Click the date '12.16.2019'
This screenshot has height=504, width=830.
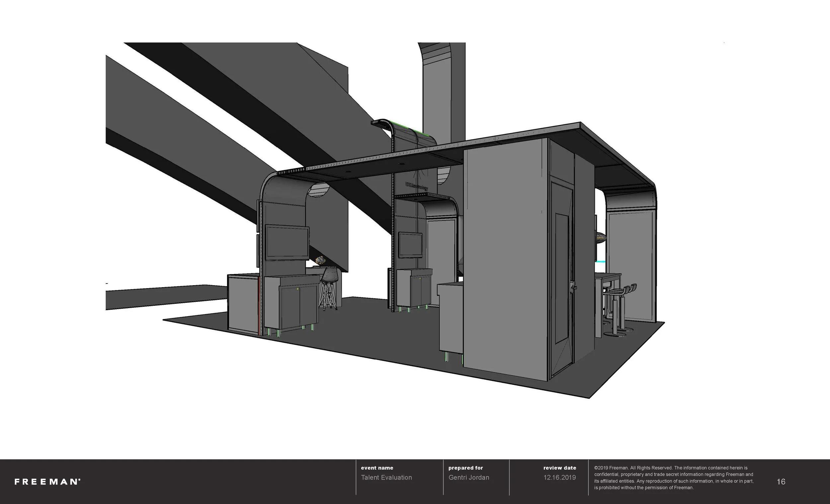click(559, 477)
